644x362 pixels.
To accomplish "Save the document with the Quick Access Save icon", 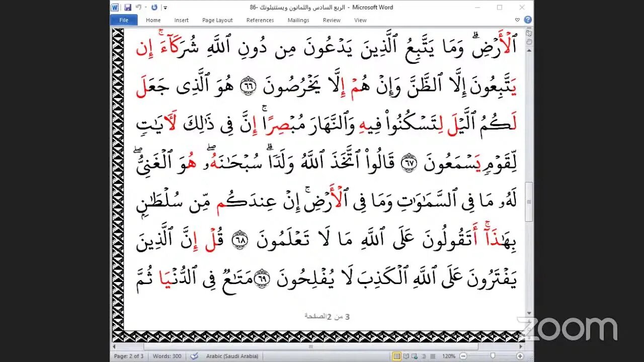I will click(x=128, y=8).
